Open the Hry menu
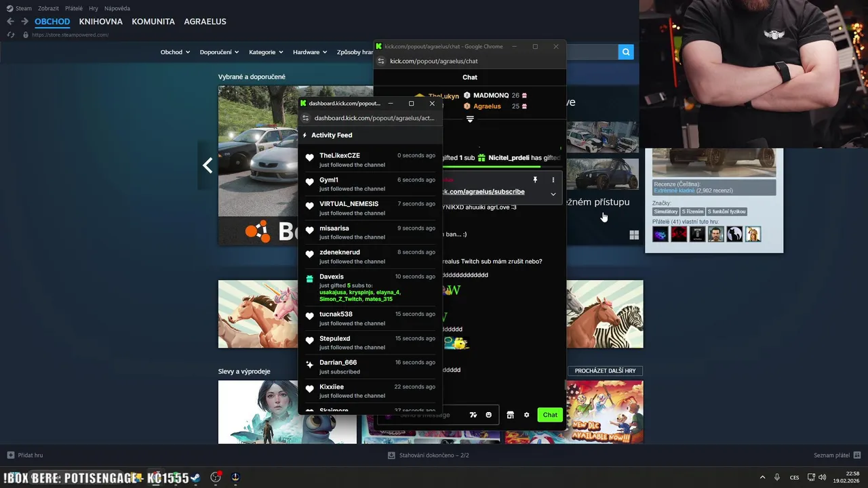The width and height of the screenshot is (868, 488). [x=94, y=8]
